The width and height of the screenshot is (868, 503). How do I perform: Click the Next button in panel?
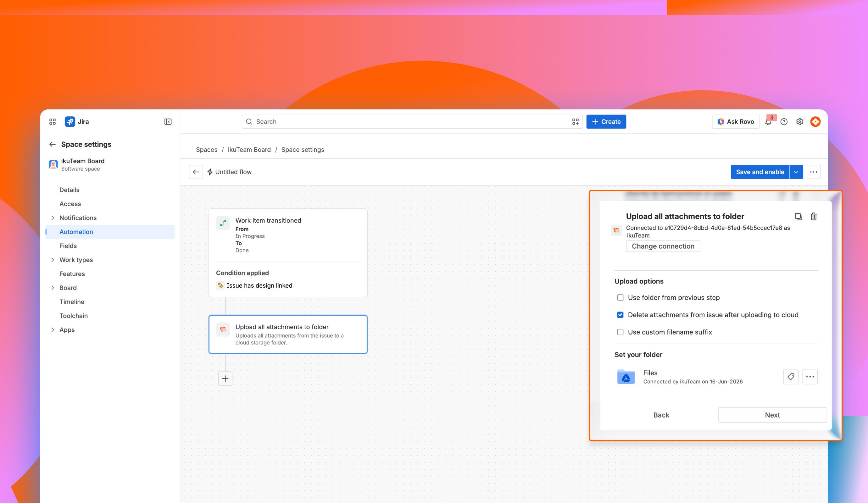point(772,415)
